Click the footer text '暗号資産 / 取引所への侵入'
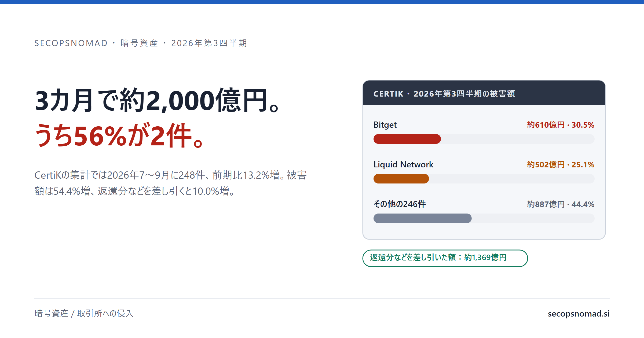The height and width of the screenshot is (338, 644). (84, 313)
